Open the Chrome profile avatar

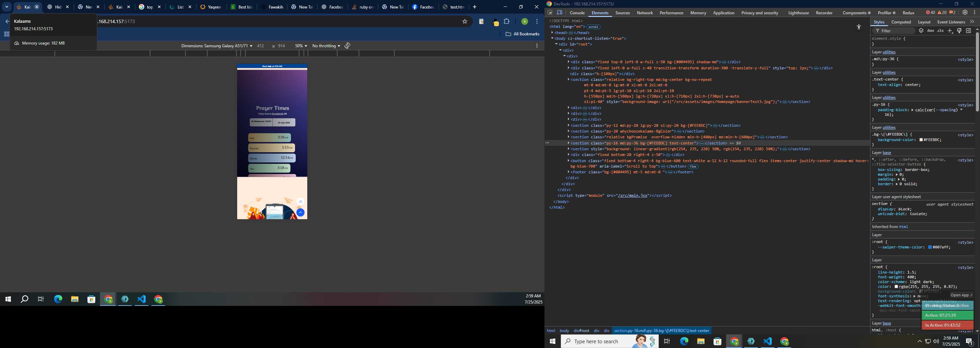click(525, 22)
